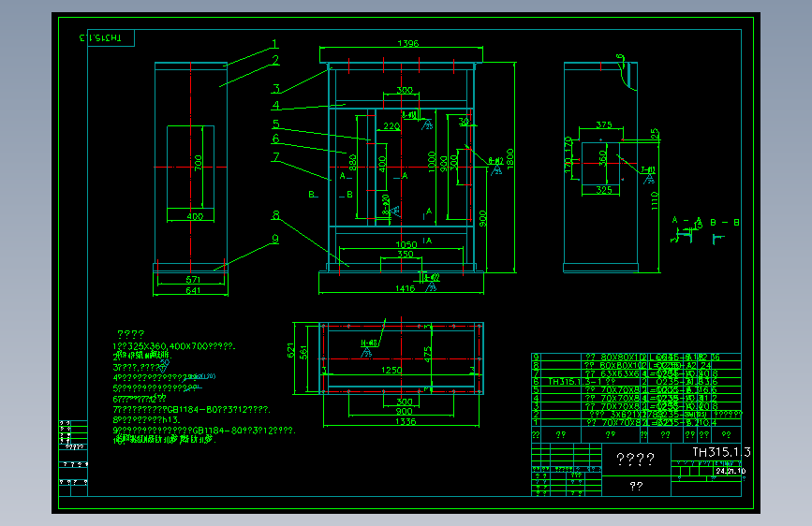Click part balloon number 1
Viewport: 812px width, 526px height.
click(x=274, y=45)
